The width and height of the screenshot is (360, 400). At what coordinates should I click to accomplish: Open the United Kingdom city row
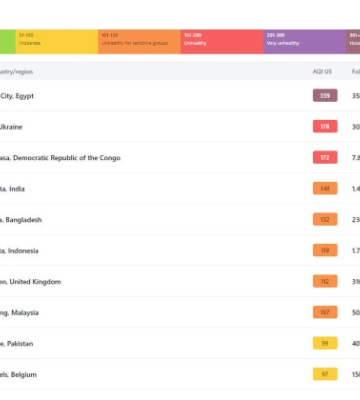[180, 282]
